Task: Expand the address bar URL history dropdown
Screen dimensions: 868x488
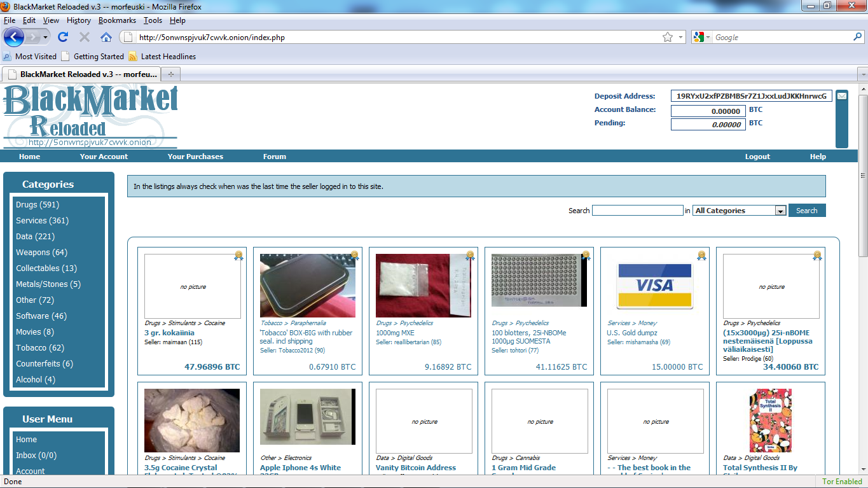Action: click(680, 38)
